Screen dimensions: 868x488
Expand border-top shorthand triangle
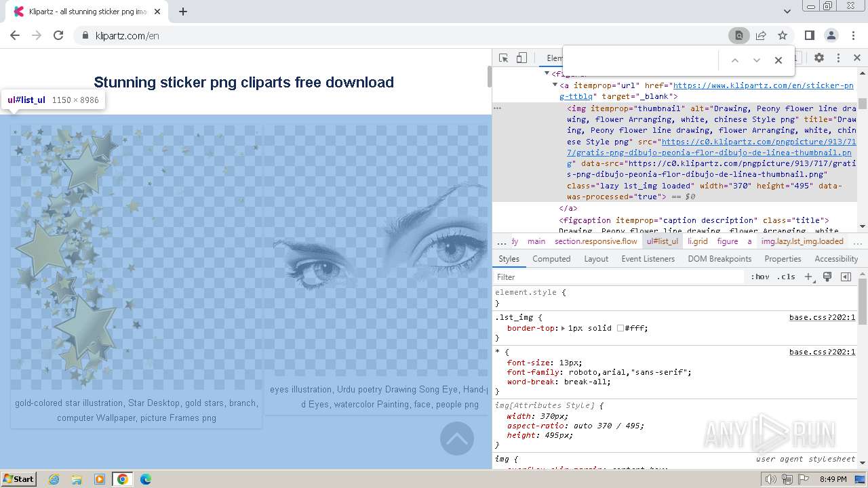pyautogui.click(x=563, y=328)
